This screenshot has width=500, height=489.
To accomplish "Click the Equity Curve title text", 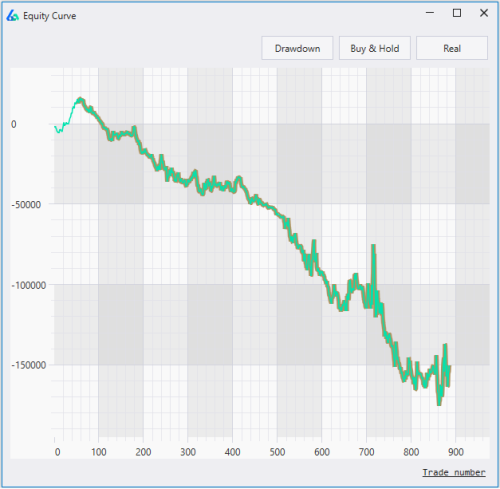I will 49,16.
